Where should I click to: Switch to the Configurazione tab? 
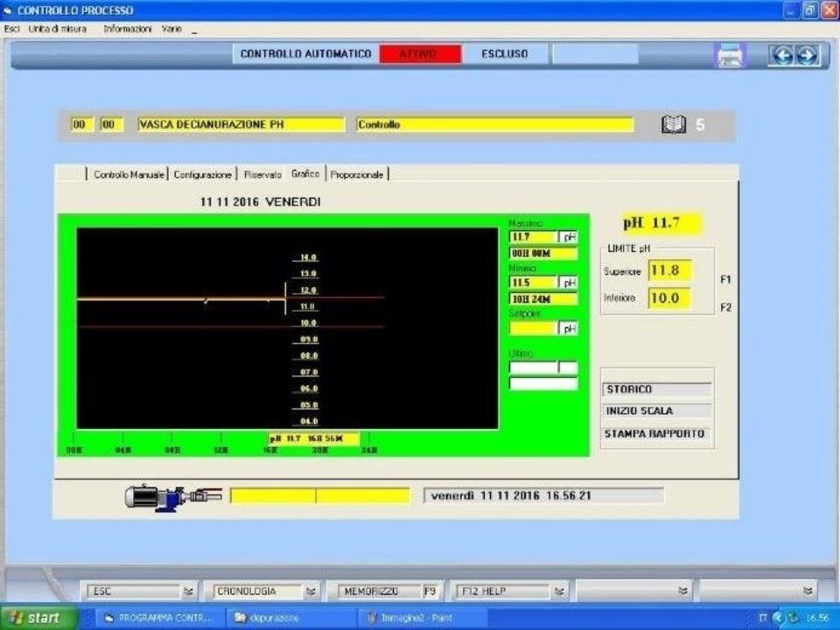203,174
